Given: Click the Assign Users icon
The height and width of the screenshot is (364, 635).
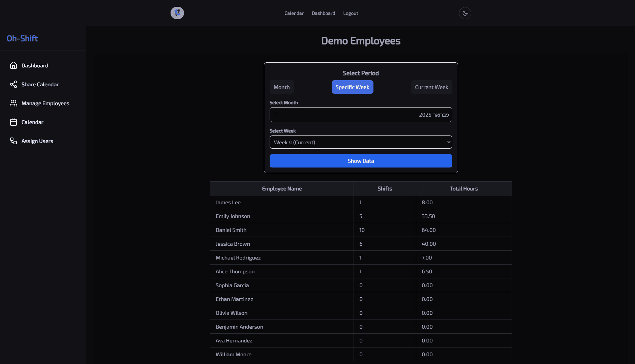Looking at the screenshot, I should pos(13,141).
